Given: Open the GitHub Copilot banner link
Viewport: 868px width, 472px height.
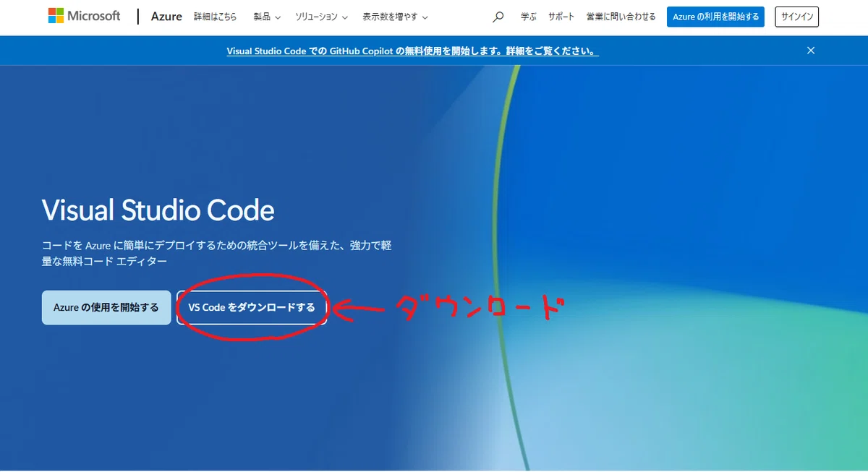Looking at the screenshot, I should [412, 51].
